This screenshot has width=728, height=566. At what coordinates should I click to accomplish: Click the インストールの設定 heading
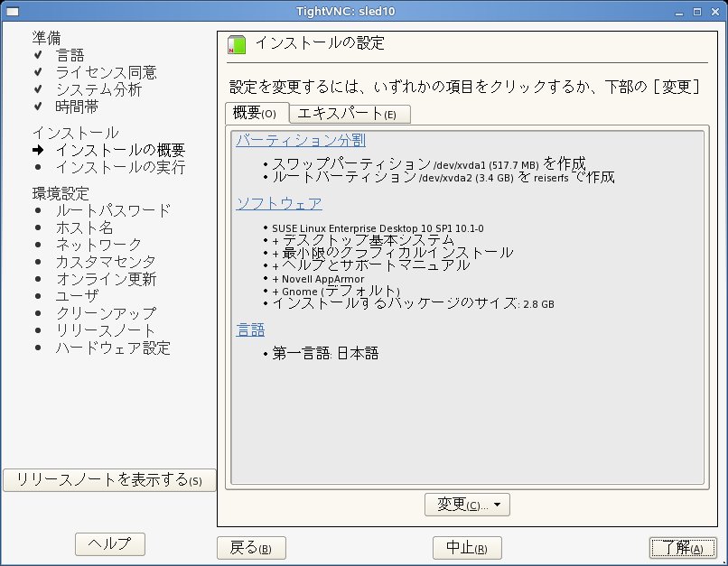(x=320, y=43)
